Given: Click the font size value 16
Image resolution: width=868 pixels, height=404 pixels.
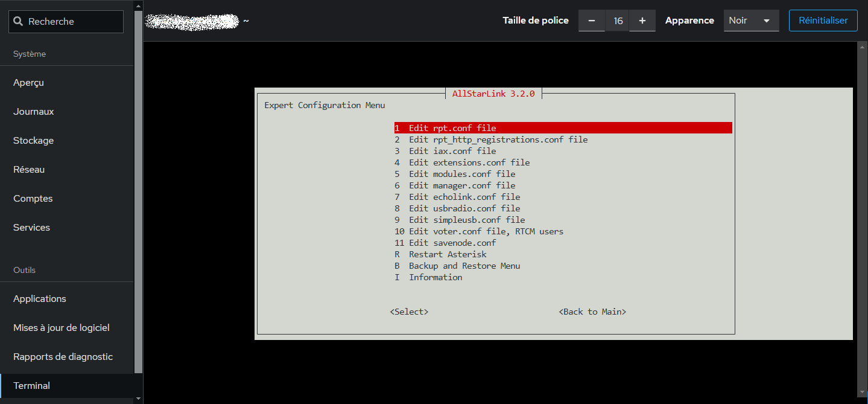Looking at the screenshot, I should coord(618,21).
